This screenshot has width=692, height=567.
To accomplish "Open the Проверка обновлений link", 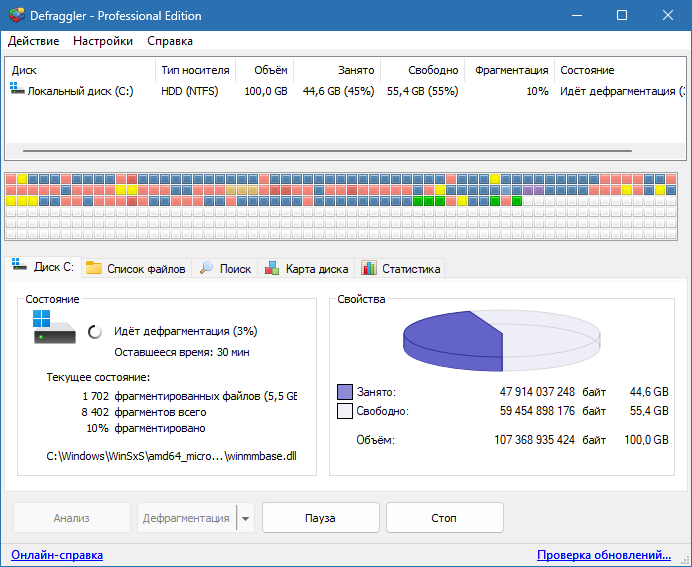I will [604, 555].
